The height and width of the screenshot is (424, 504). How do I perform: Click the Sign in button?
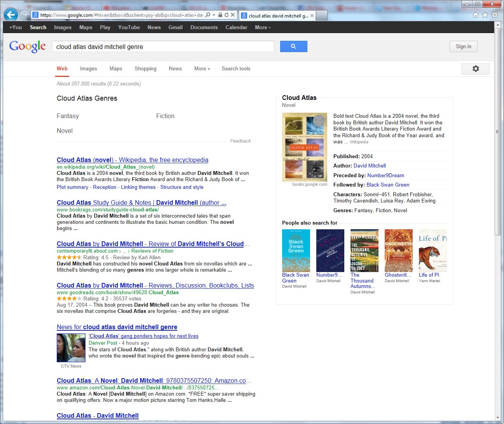(464, 47)
